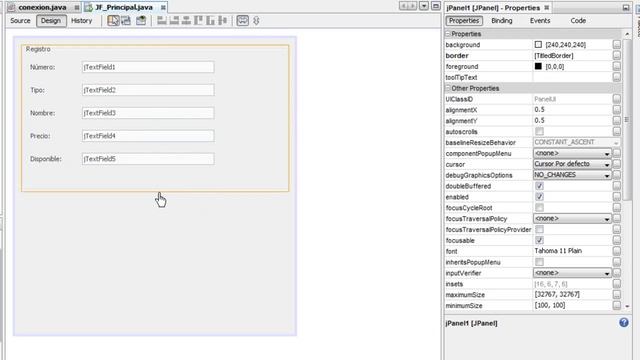This screenshot has height=360, width=640.
Task: Activate Selection Mode tool in designer toolbar
Action: tap(113, 20)
